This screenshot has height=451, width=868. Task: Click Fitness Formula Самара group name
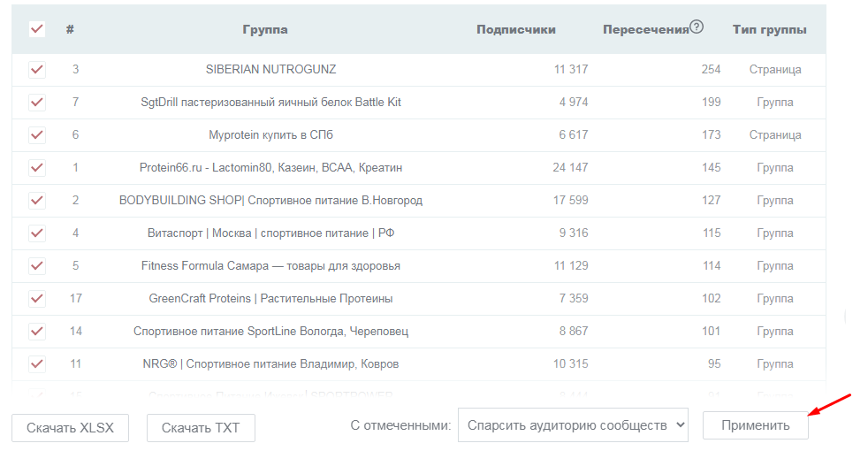click(270, 266)
